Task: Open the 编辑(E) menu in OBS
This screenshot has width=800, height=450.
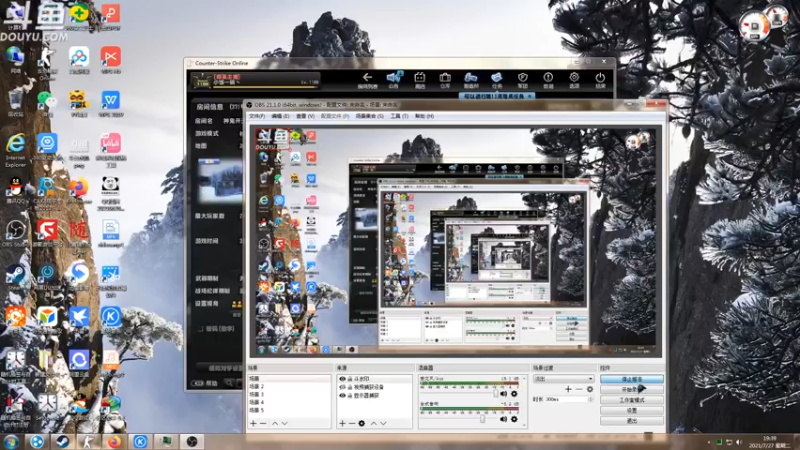Action: 280,116
